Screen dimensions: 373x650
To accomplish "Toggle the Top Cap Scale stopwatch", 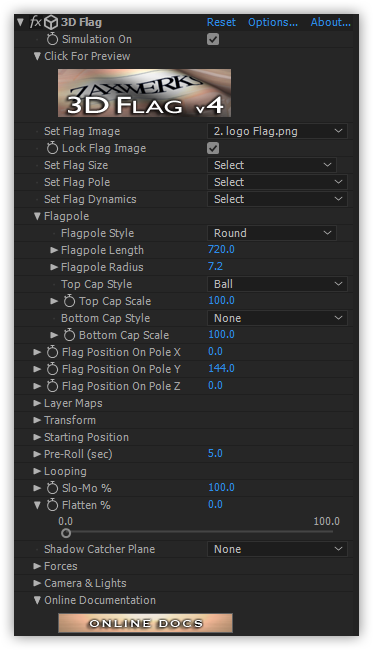I will [70, 301].
